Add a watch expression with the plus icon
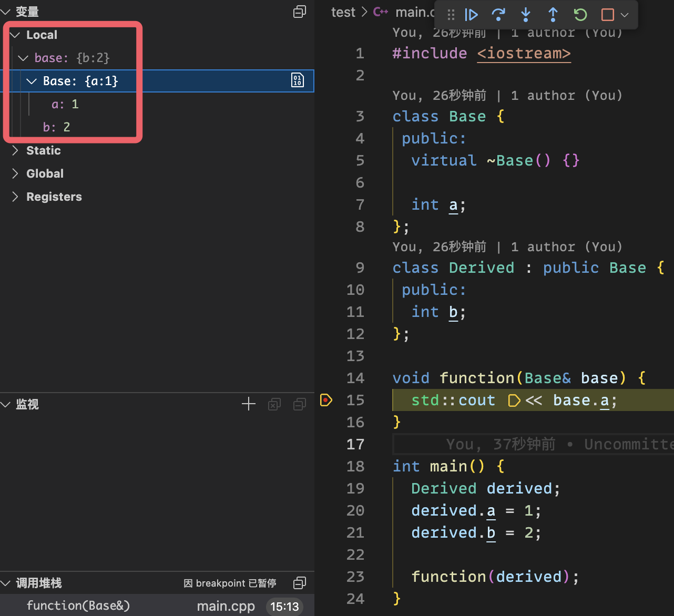 pos(249,404)
